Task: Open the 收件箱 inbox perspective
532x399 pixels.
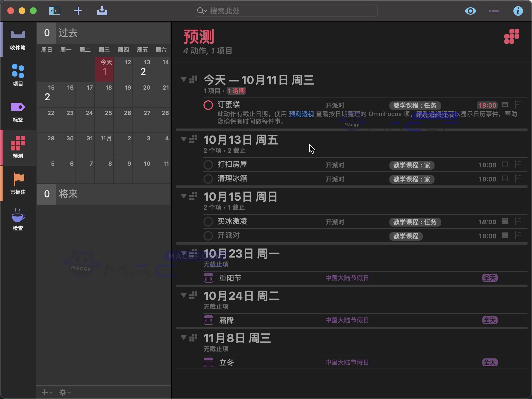Action: pos(17,39)
